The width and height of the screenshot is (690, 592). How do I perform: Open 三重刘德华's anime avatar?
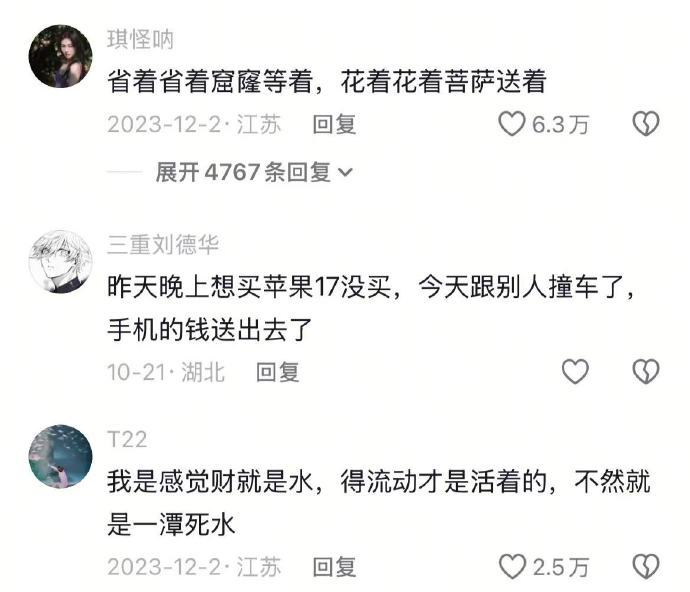61,261
